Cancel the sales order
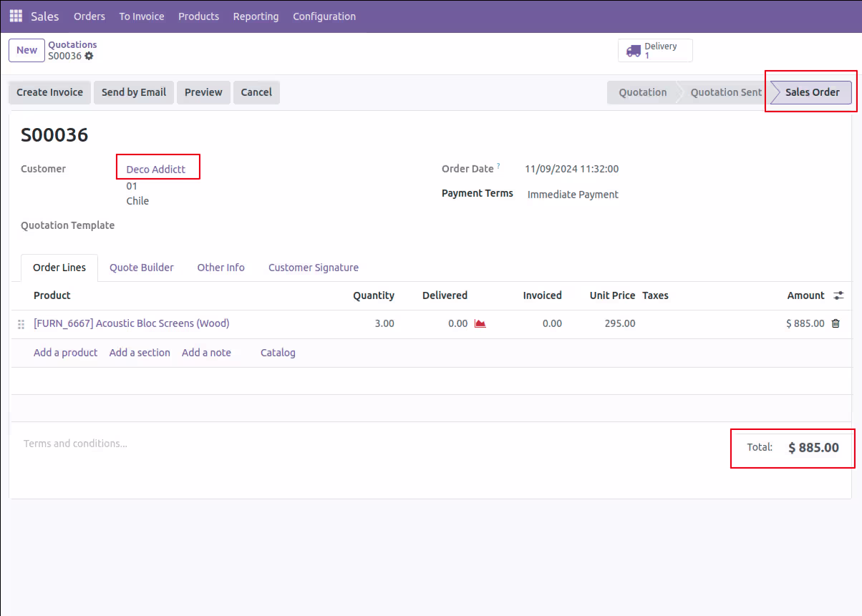This screenshot has height=616, width=862. 256,92
